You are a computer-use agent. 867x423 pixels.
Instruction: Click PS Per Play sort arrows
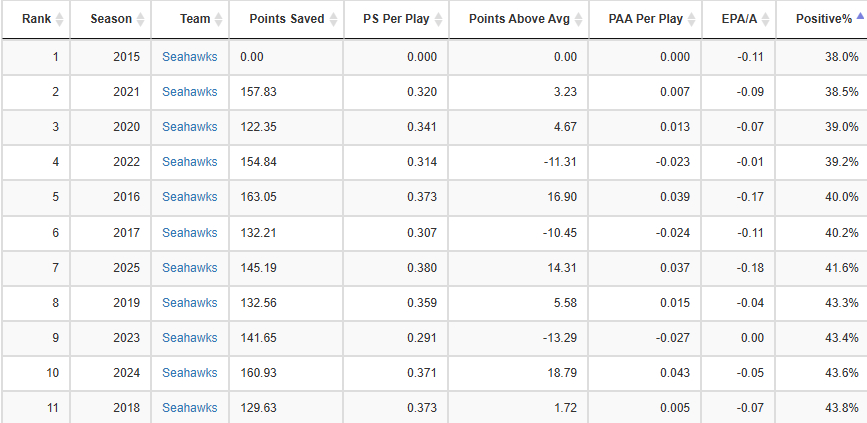(437, 19)
